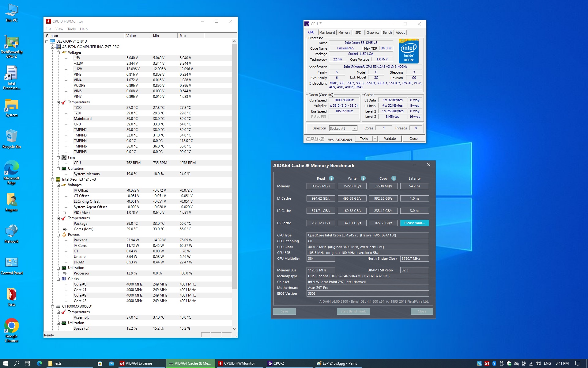This screenshot has width=588, height=368.
Task: Open the CPU-Z Tools dropdown arrow
Action: coord(375,139)
